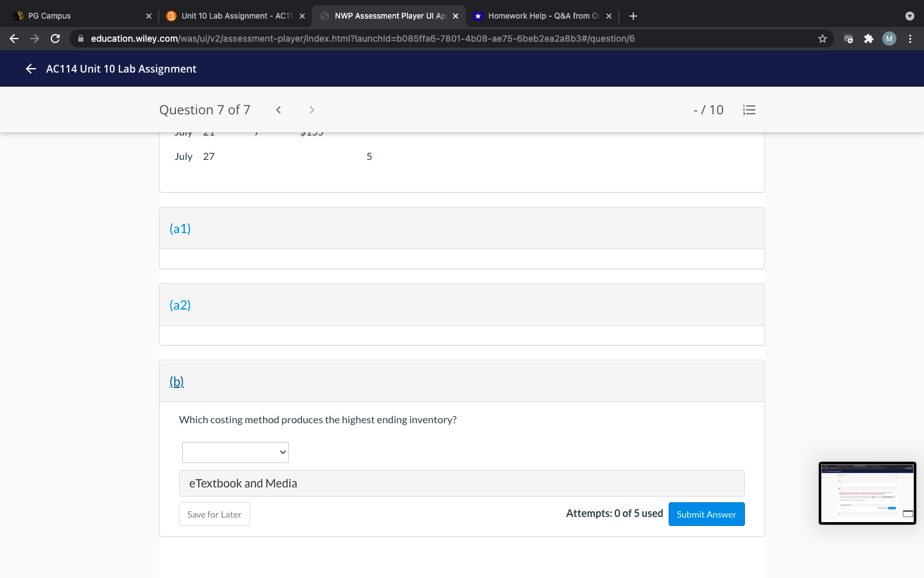Open Chrome three-dot menu

pos(910,39)
